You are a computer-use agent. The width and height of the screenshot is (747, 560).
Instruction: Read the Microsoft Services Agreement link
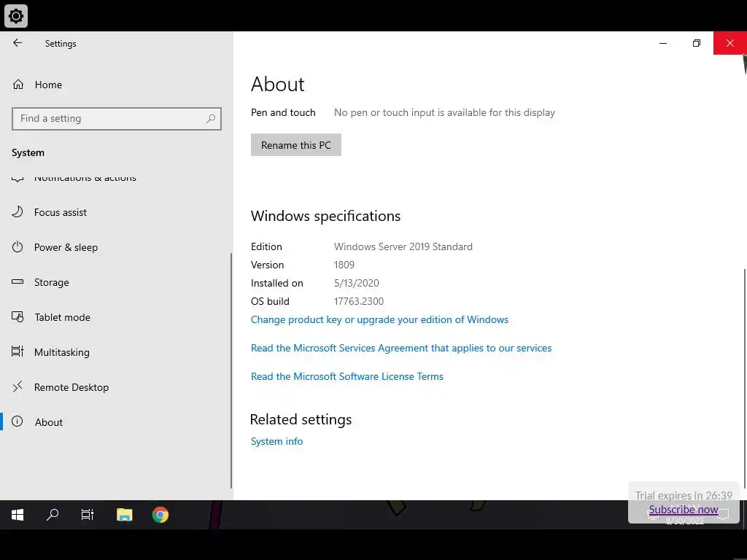tap(401, 348)
